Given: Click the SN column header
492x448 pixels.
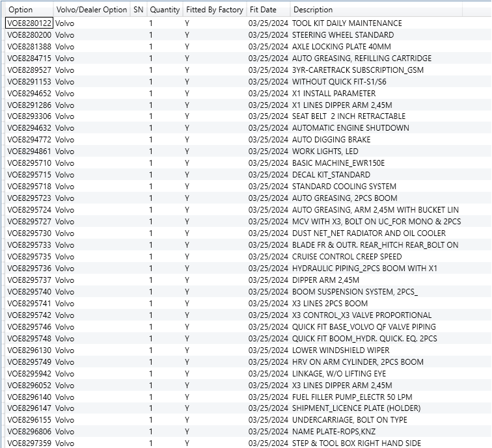Looking at the screenshot, I should (138, 10).
